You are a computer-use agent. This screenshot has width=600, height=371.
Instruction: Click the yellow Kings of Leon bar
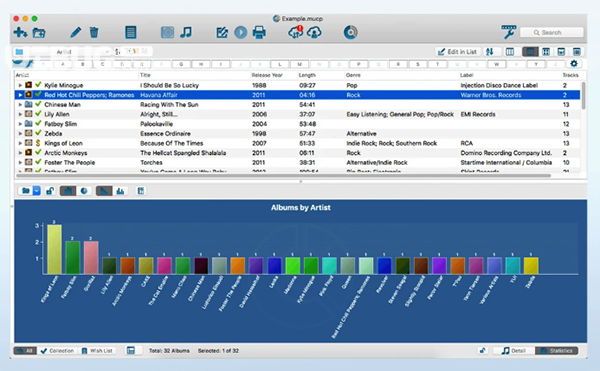pos(54,249)
